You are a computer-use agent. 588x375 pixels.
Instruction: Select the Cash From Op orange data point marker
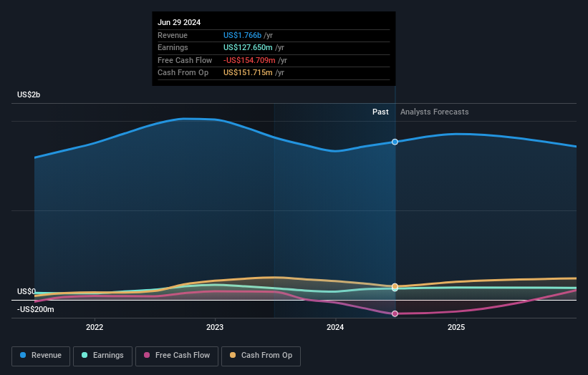coord(395,286)
